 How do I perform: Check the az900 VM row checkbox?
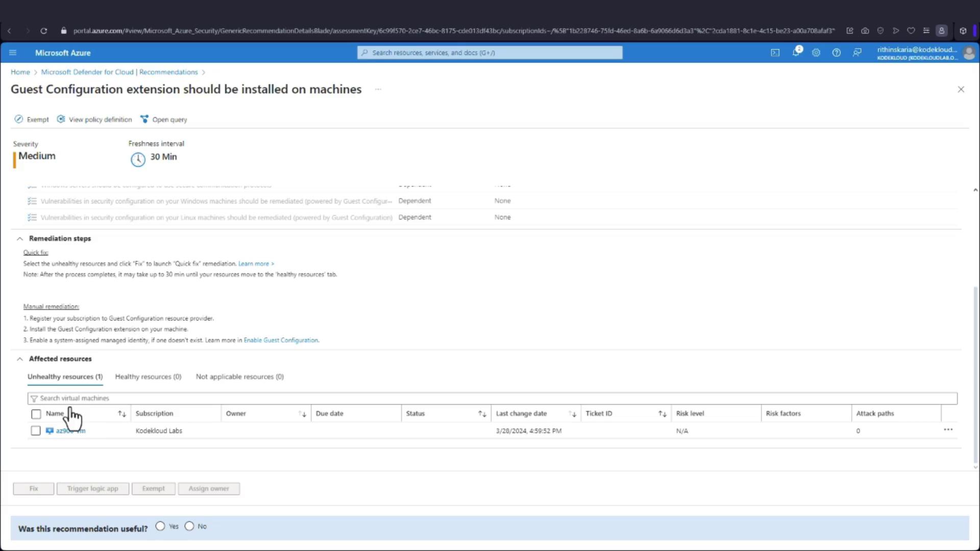[36, 431]
